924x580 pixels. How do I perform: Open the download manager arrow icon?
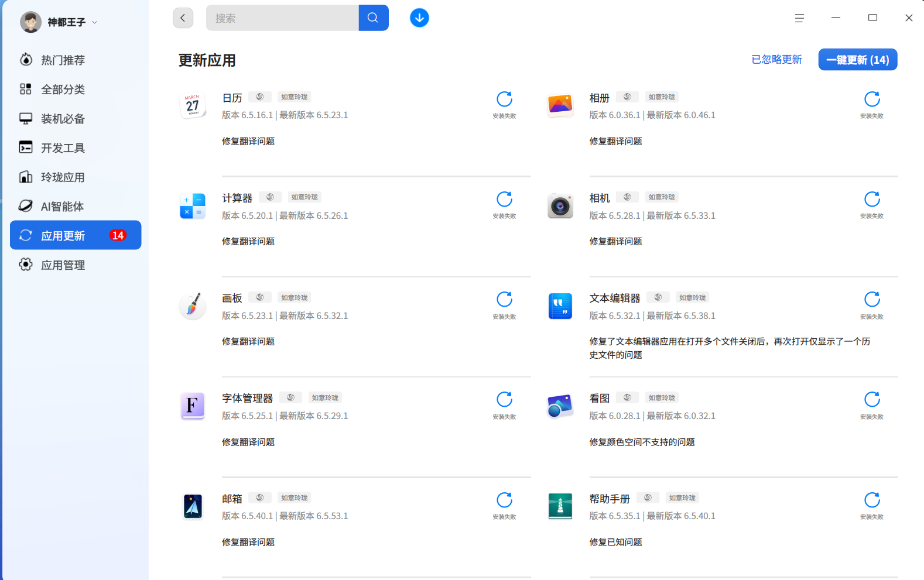click(419, 18)
